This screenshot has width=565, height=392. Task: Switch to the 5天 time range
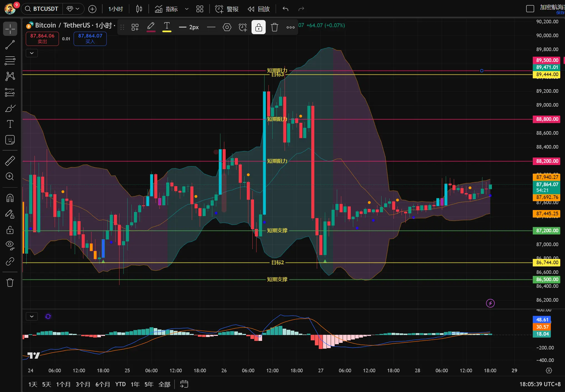pos(46,384)
